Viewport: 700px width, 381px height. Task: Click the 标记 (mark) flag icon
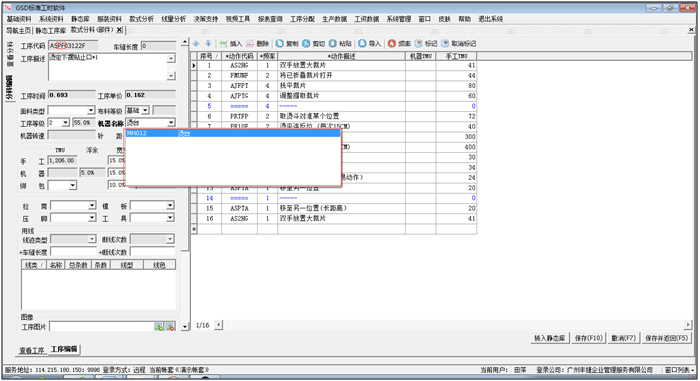pyautogui.click(x=418, y=43)
